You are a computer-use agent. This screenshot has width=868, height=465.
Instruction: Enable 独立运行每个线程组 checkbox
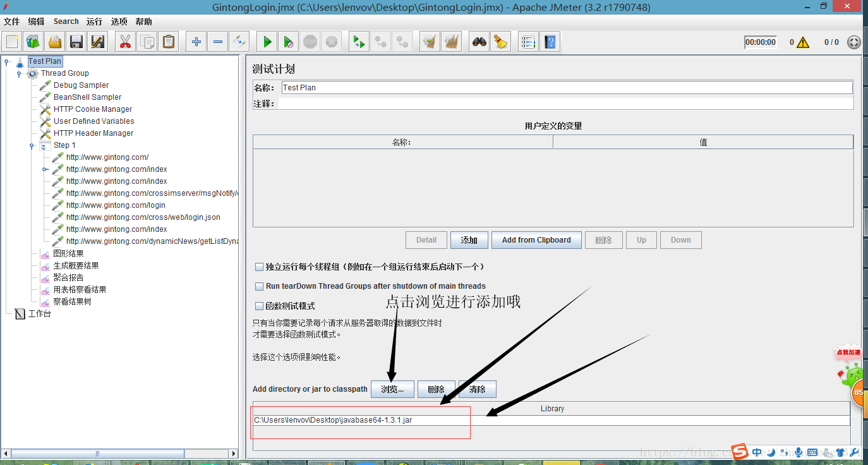259,267
